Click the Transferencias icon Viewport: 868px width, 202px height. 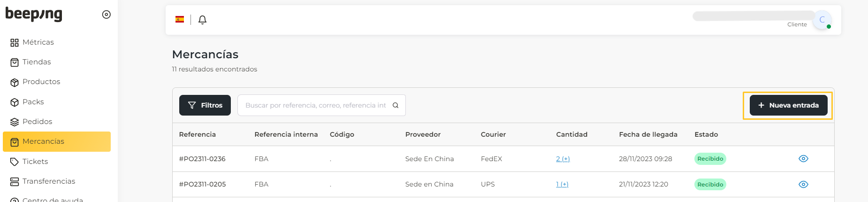15,182
